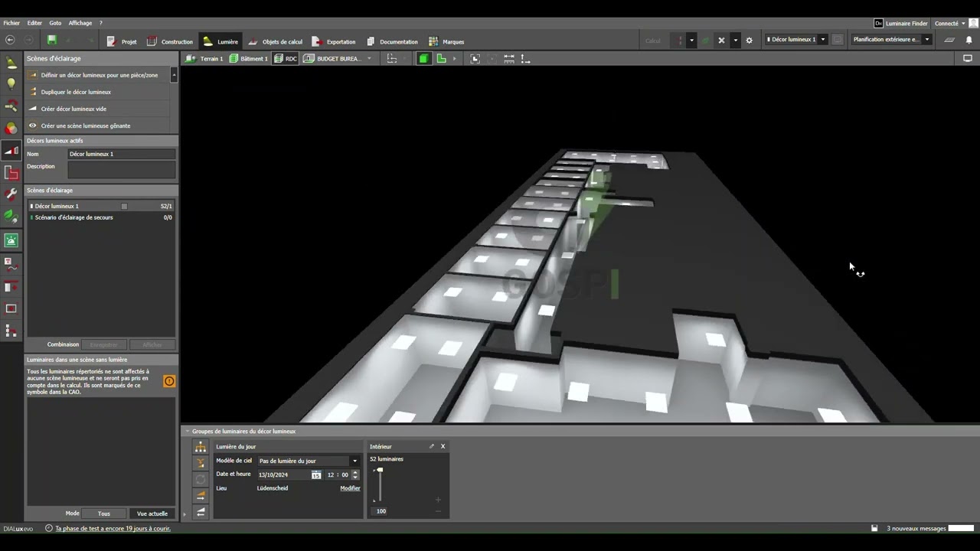Click the empty Description field
Viewport: 980px width, 551px height.
point(122,169)
